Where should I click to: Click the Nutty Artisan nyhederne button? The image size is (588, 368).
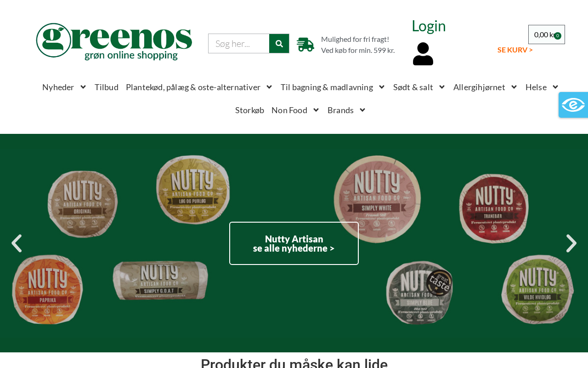[294, 243]
